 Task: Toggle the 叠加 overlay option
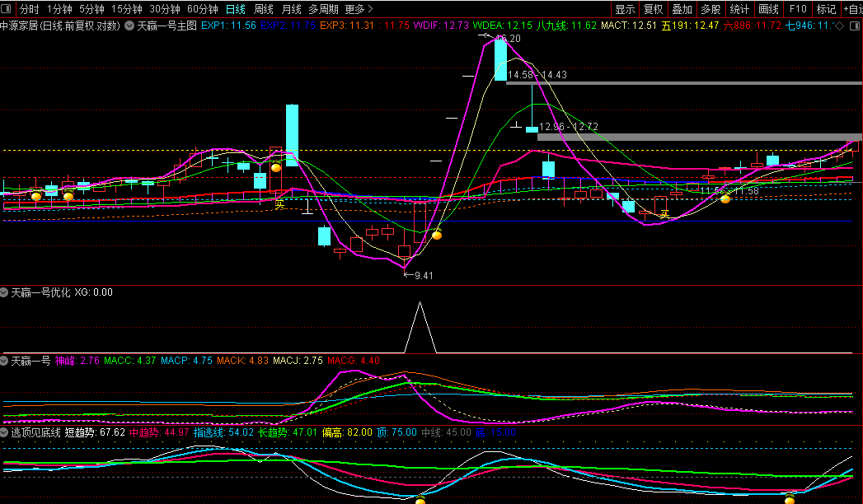coord(682,9)
